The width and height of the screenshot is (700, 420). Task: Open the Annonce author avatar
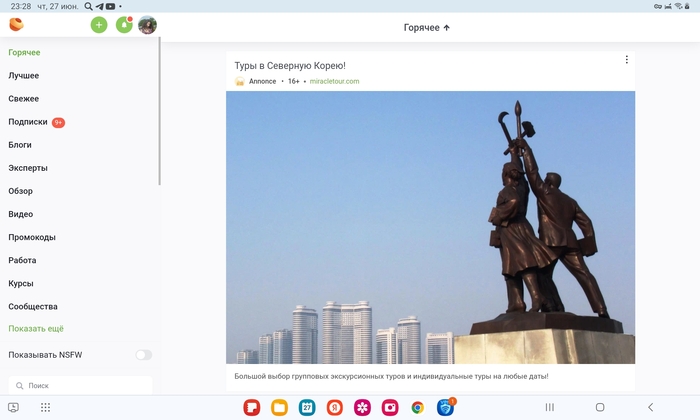click(x=240, y=81)
